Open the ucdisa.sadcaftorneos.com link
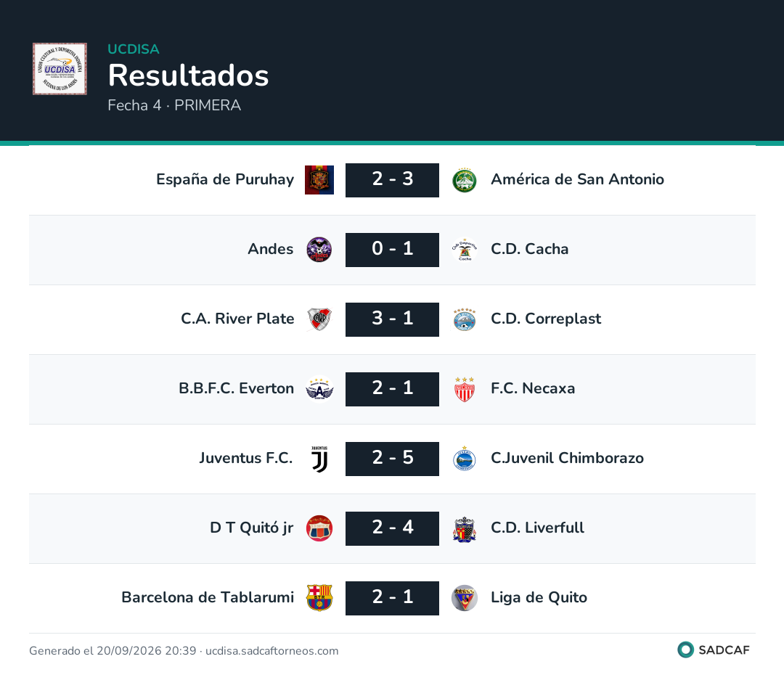Image resolution: width=784 pixels, height=688 pixels. 272,650
